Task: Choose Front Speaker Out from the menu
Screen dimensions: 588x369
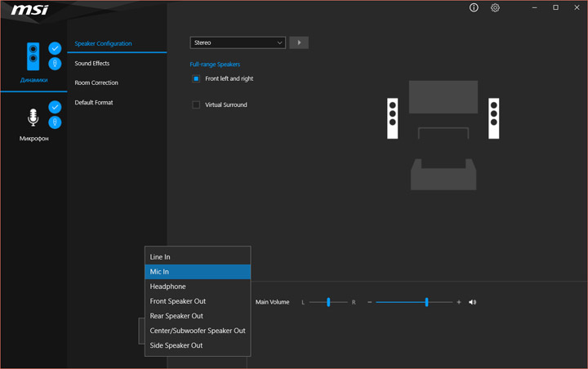Action: coord(198,301)
